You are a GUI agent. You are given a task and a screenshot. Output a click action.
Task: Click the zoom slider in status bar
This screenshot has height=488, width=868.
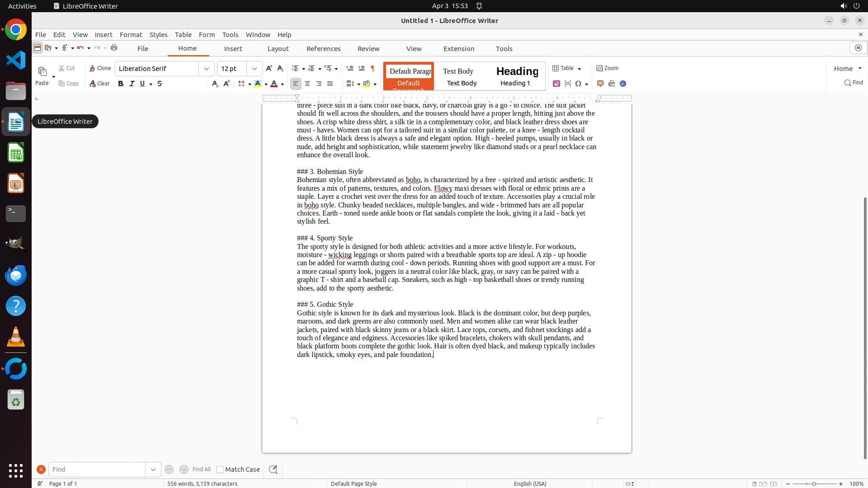(x=814, y=484)
